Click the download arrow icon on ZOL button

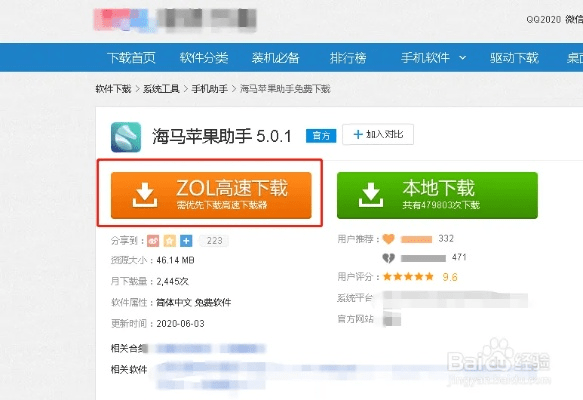[145, 194]
